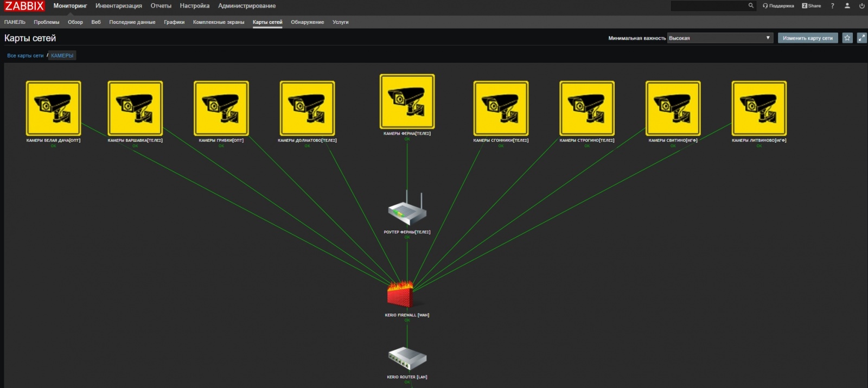Click the КАМЕРЫ ГРИБКИ camera icon
Screen dimensions: 868x388
(x=221, y=109)
